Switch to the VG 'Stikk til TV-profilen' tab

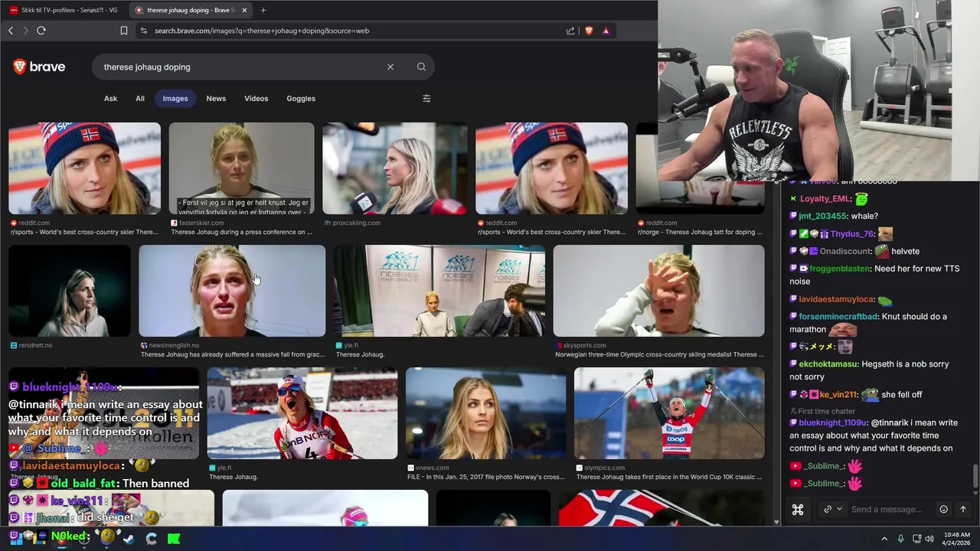(x=64, y=10)
